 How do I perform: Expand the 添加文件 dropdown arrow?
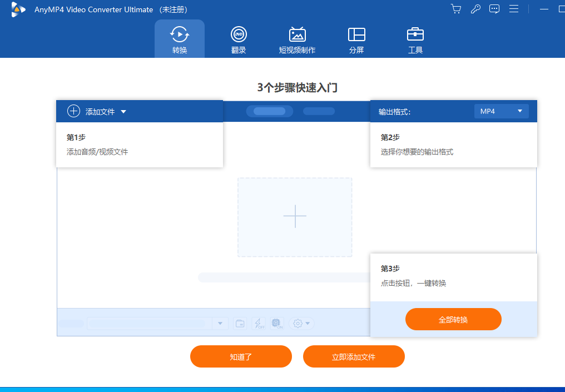click(x=123, y=111)
